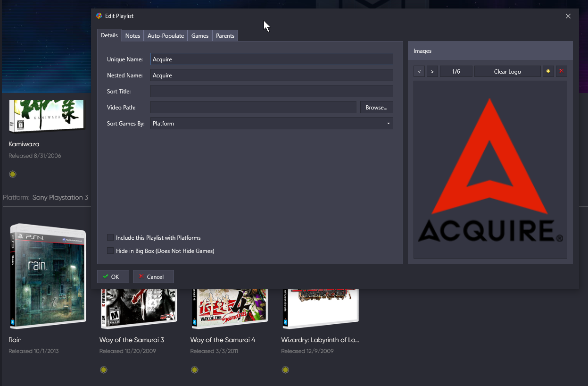Image resolution: width=588 pixels, height=386 pixels.
Task: Click the yellow badge under Kamiwaza
Action: click(13, 174)
